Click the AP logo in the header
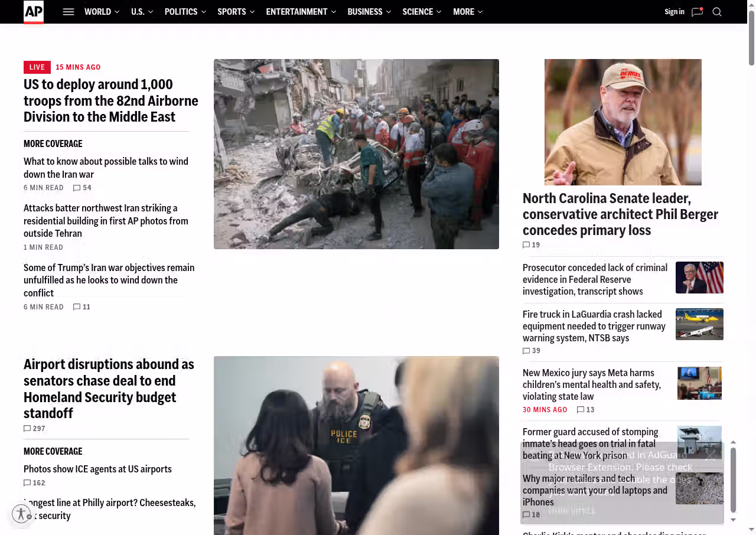Screen dimensions: 756x535 coord(34,12)
